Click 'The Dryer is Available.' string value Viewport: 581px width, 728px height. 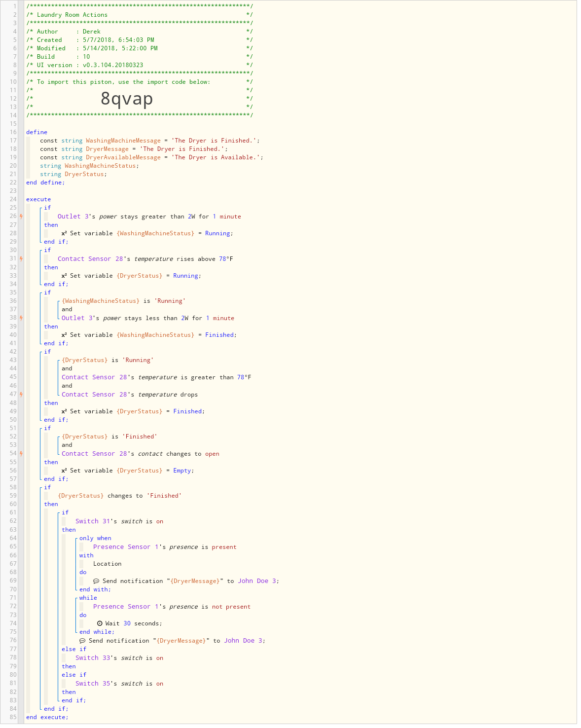[x=216, y=157]
